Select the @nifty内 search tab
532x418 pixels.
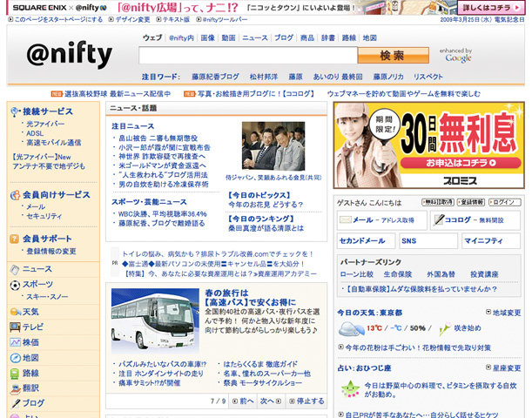[x=181, y=38]
